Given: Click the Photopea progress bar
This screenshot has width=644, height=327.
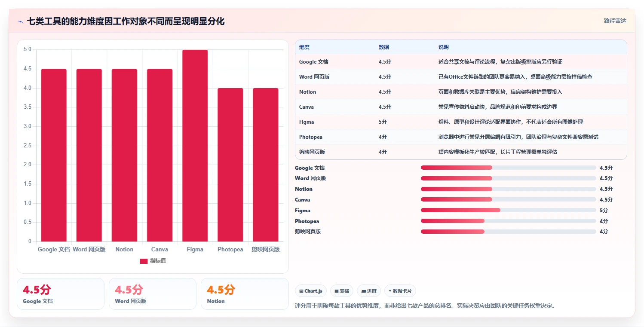Looking at the screenshot, I should pyautogui.click(x=509, y=221).
